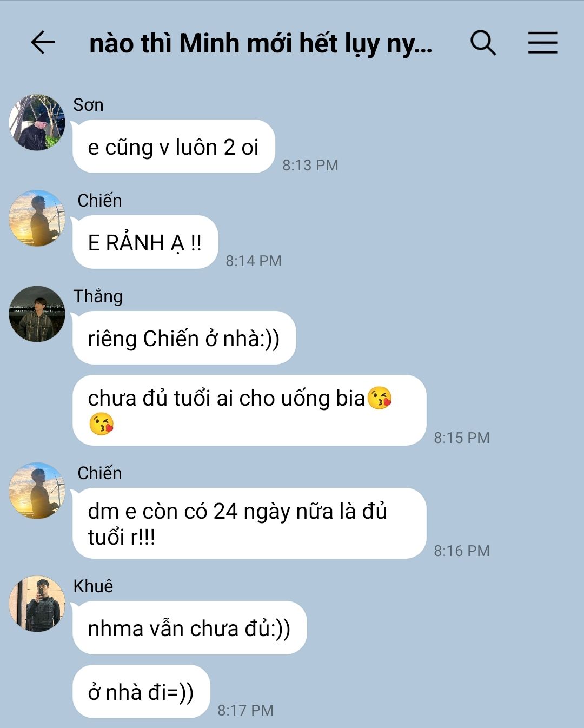Tap sender name Thắng
The height and width of the screenshot is (728, 584).
(x=98, y=296)
